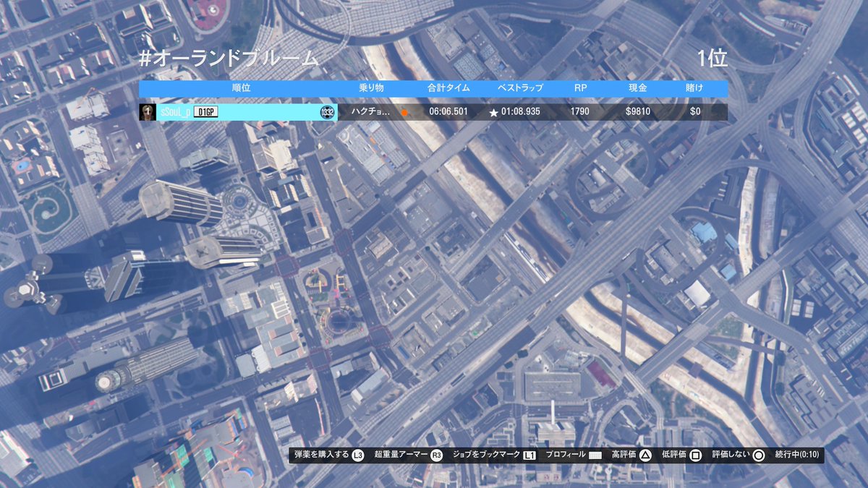Click the 現金 column header
Image resolution: width=868 pixels, height=488 pixels.
tap(638, 88)
